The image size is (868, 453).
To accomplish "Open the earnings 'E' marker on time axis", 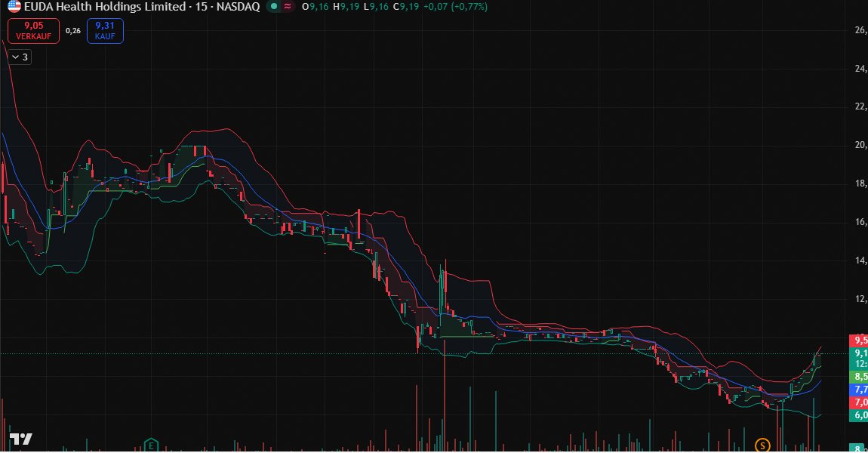I will pos(150,445).
